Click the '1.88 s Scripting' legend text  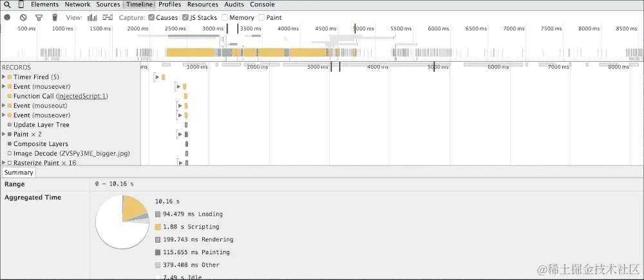(x=191, y=227)
